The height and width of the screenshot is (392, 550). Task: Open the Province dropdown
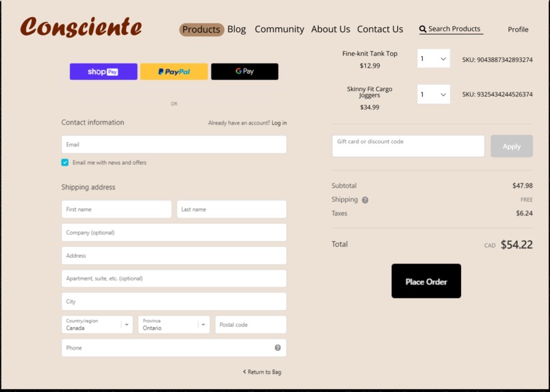click(x=174, y=325)
